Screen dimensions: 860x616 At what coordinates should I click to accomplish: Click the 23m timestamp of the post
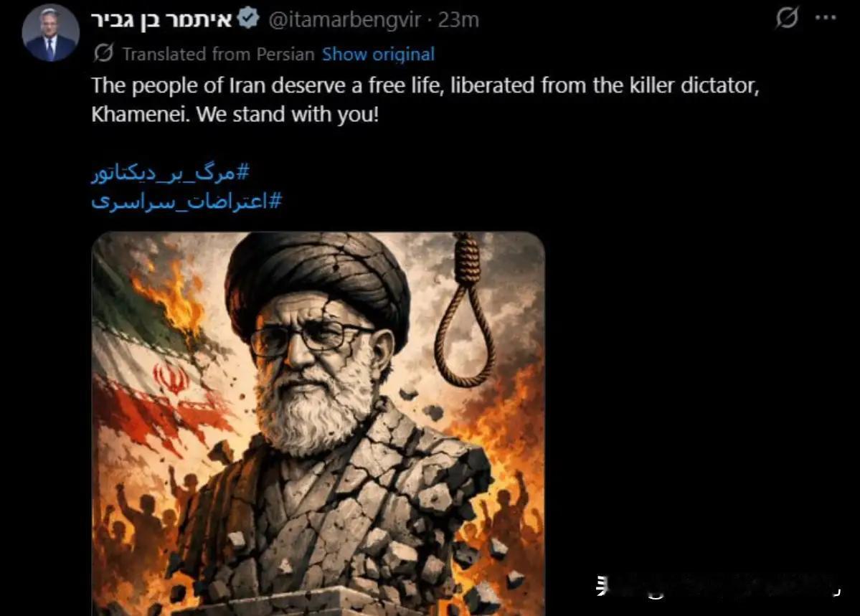(x=458, y=20)
